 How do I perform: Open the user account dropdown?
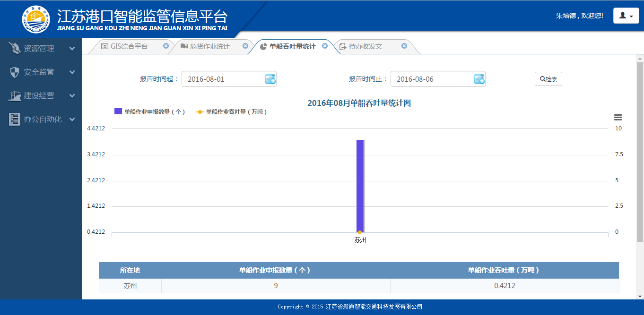626,16
